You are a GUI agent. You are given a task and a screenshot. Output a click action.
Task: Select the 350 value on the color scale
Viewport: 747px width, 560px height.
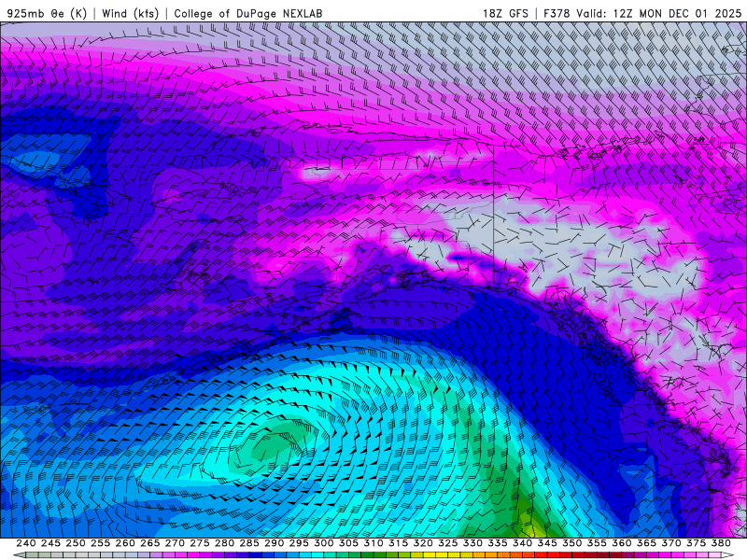point(571,543)
